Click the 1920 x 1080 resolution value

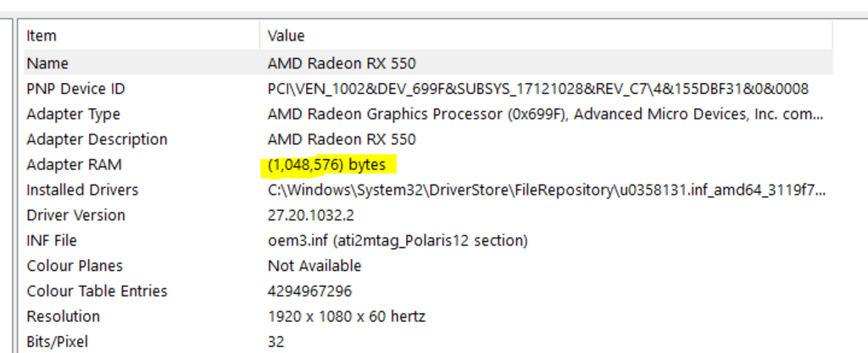point(346,317)
